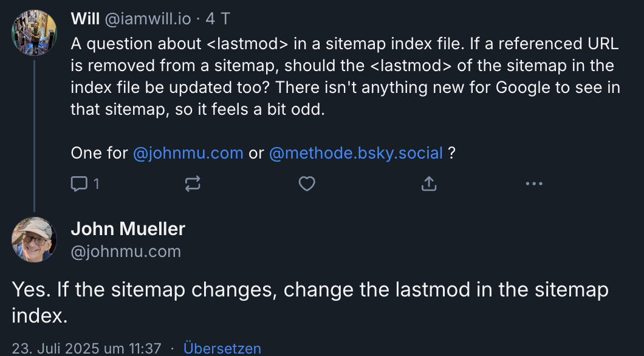Click the display name John Mueller

click(x=128, y=229)
